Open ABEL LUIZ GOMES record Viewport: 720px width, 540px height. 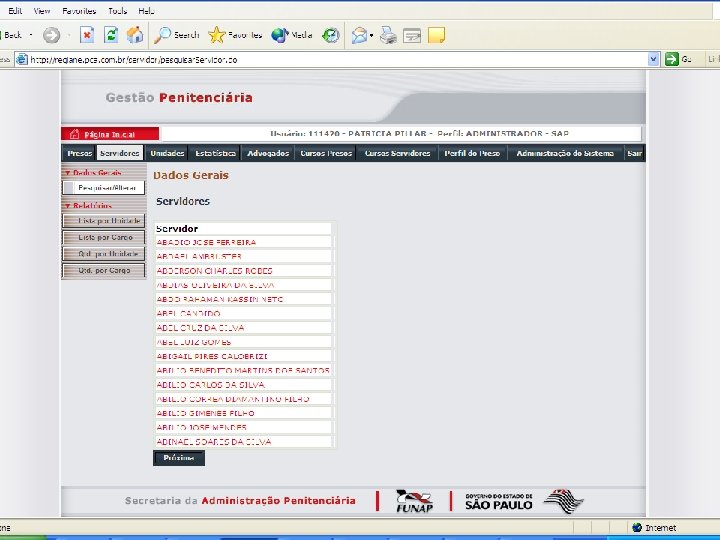pyautogui.click(x=194, y=342)
